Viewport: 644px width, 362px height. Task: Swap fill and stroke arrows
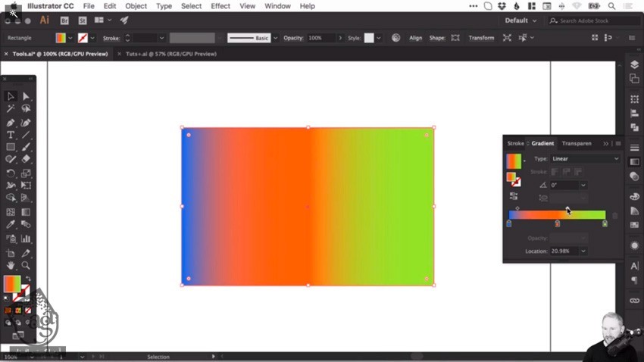click(28, 279)
